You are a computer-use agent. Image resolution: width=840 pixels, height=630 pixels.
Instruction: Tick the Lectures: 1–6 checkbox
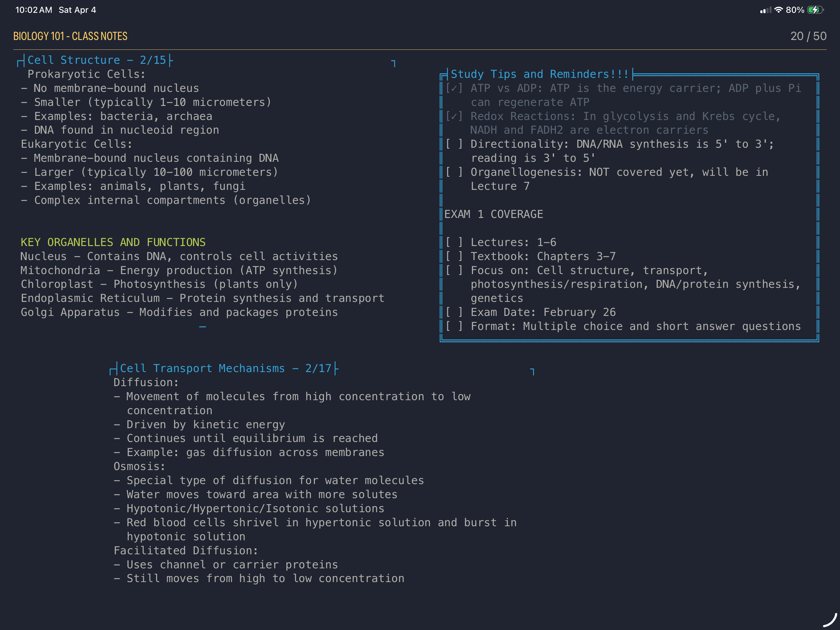point(454,242)
